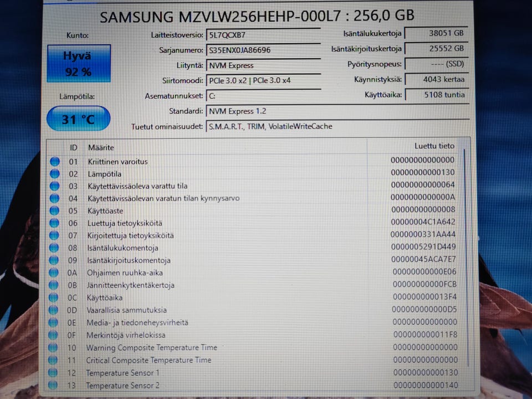
Task: Click the Hyvä 92 % health status button
Action: [79, 63]
